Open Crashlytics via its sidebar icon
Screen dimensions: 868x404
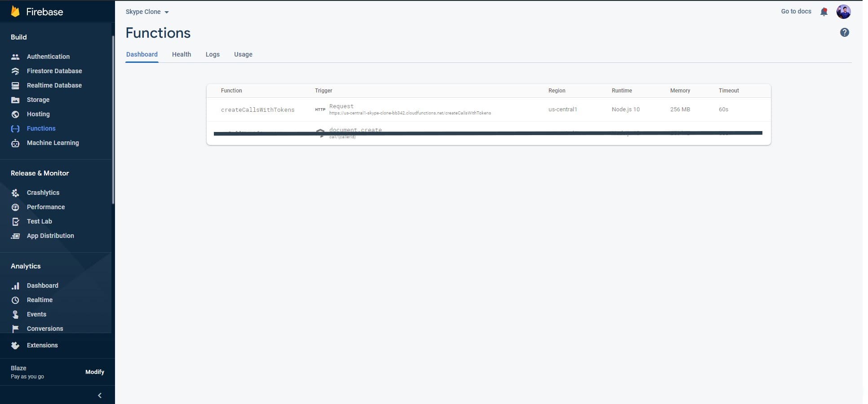15,193
